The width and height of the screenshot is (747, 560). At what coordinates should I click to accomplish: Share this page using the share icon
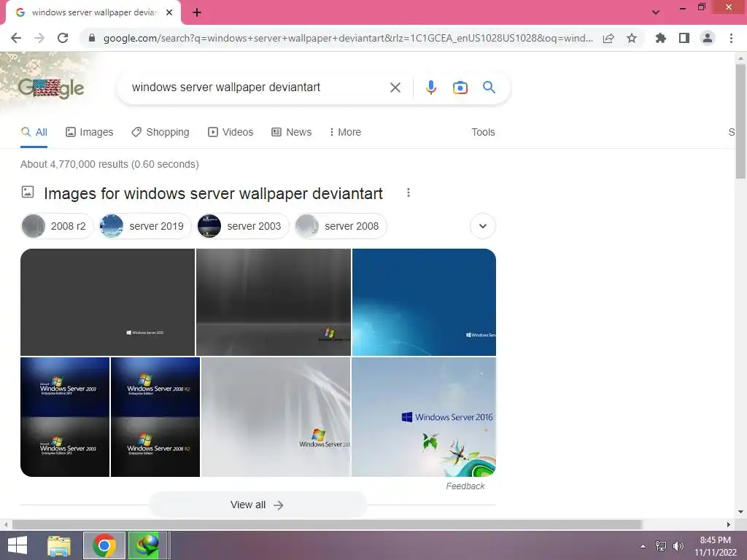click(x=608, y=38)
